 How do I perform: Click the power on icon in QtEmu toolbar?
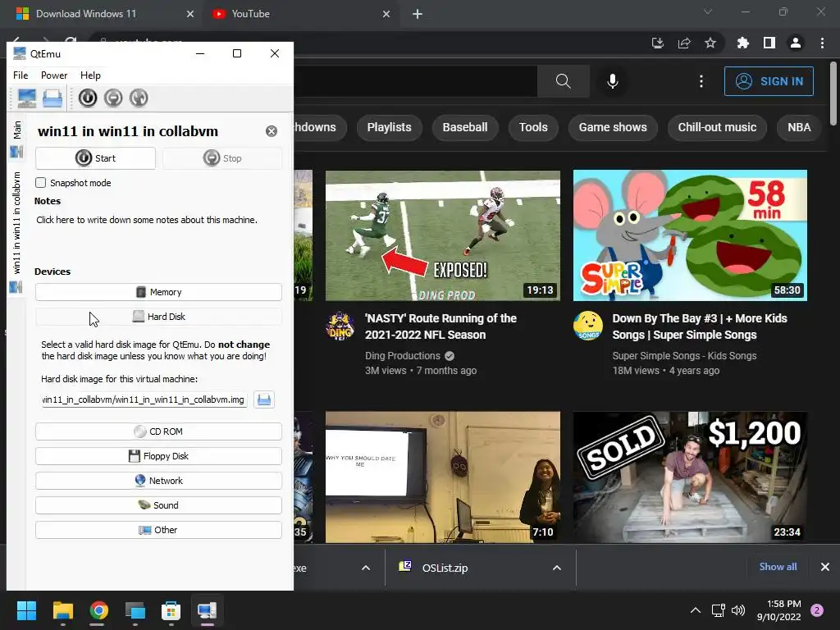click(x=88, y=98)
